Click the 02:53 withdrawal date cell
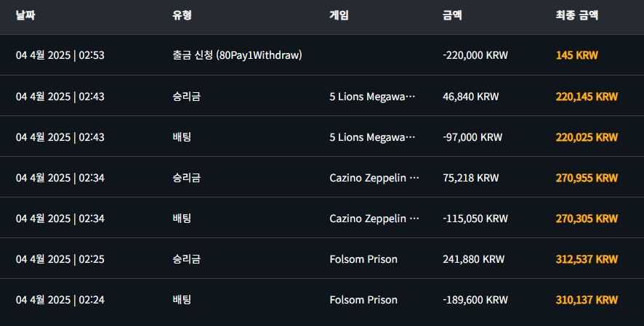Image resolution: width=644 pixels, height=326 pixels. click(x=60, y=55)
